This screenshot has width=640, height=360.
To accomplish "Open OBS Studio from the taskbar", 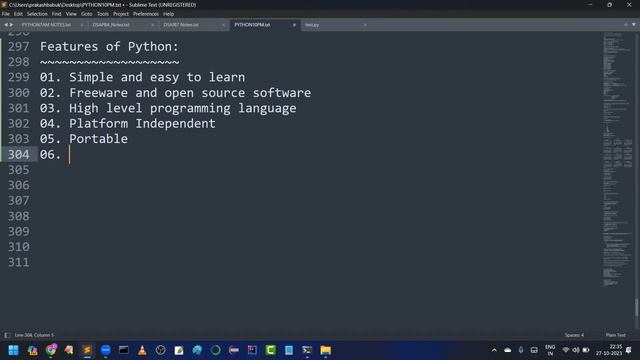I will coord(160,350).
